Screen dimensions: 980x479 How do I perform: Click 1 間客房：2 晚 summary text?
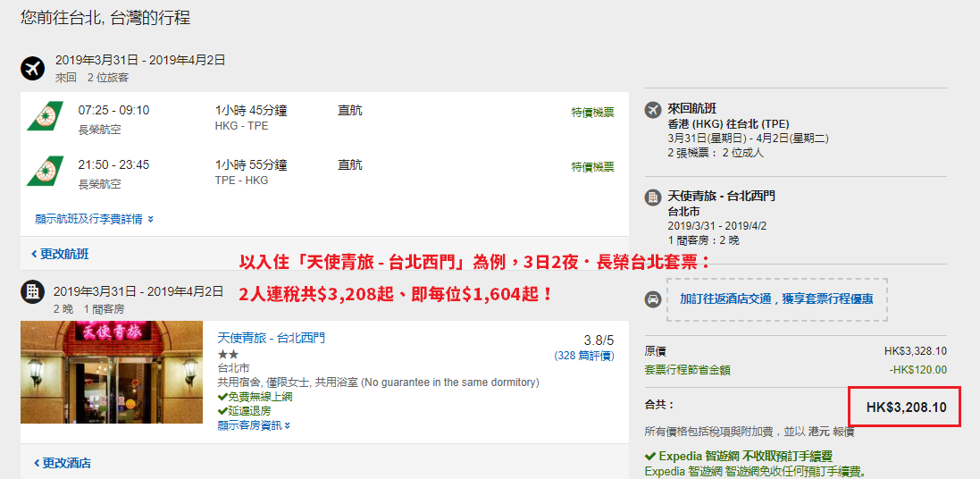704,240
